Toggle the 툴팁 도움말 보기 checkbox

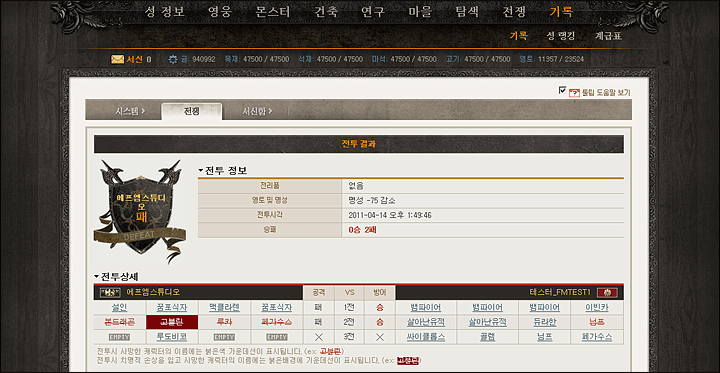click(x=562, y=90)
